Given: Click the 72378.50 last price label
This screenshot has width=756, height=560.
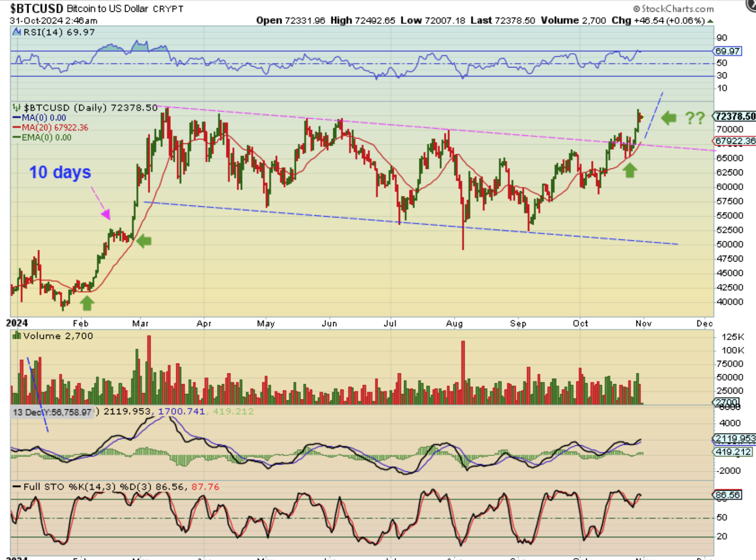Looking at the screenshot, I should [x=735, y=116].
